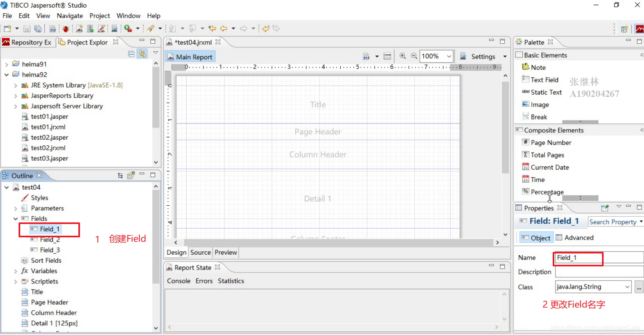Click the red bug debug icon
Image resolution: width=644 pixels, height=335 pixels.
(65, 29)
